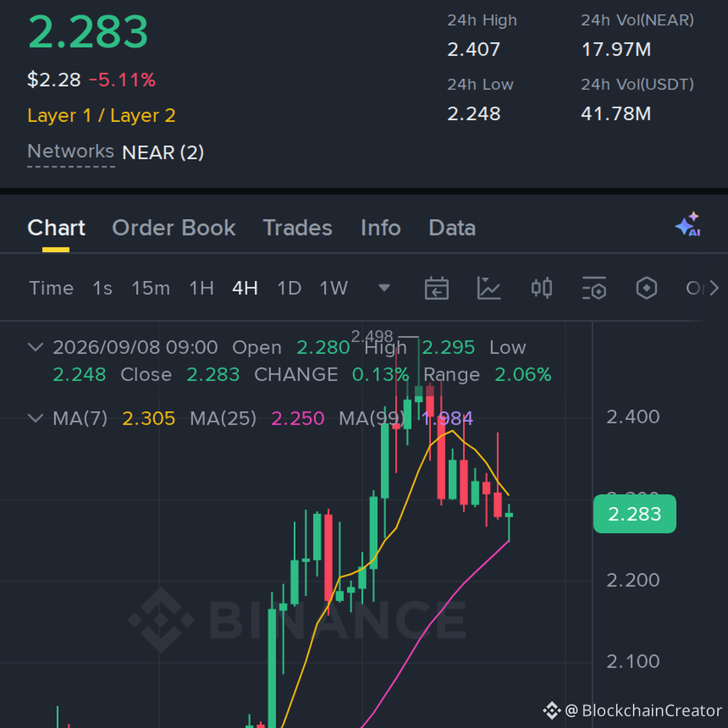Click the Binance logo next to BlockchainCreator
728x728 pixels.
551,710
